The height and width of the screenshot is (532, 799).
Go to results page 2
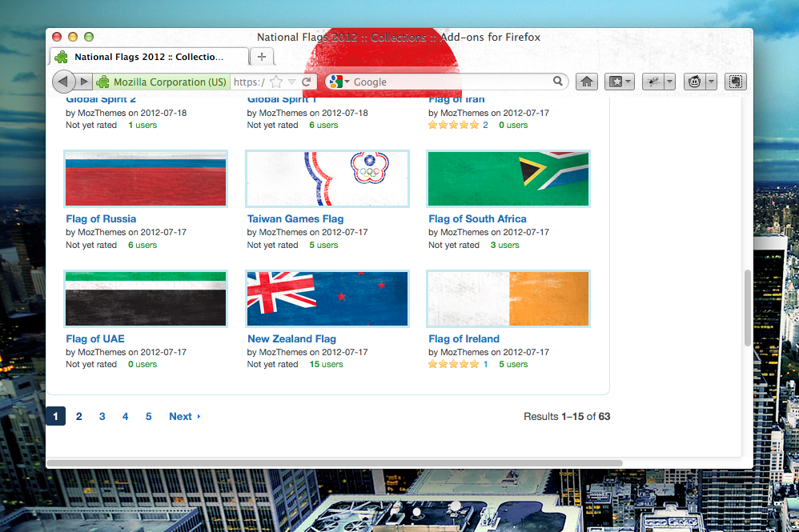click(79, 417)
